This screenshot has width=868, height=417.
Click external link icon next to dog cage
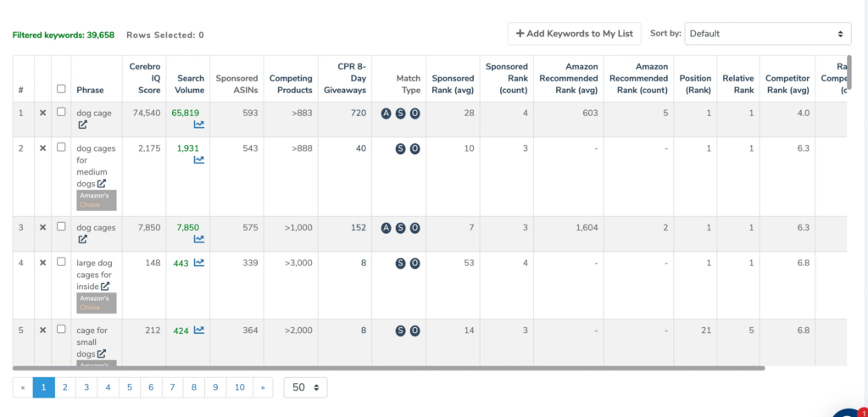pyautogui.click(x=83, y=125)
